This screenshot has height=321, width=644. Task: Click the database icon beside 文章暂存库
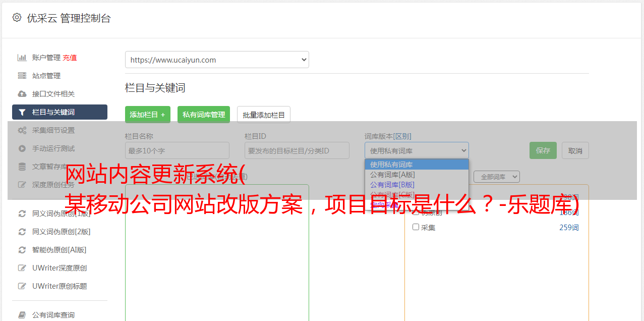pyautogui.click(x=22, y=167)
